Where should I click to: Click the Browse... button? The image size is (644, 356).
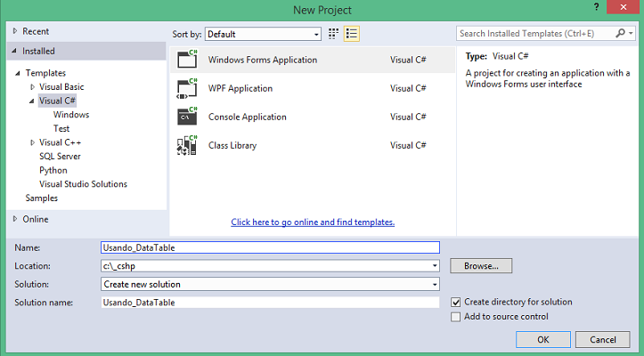pos(481,266)
